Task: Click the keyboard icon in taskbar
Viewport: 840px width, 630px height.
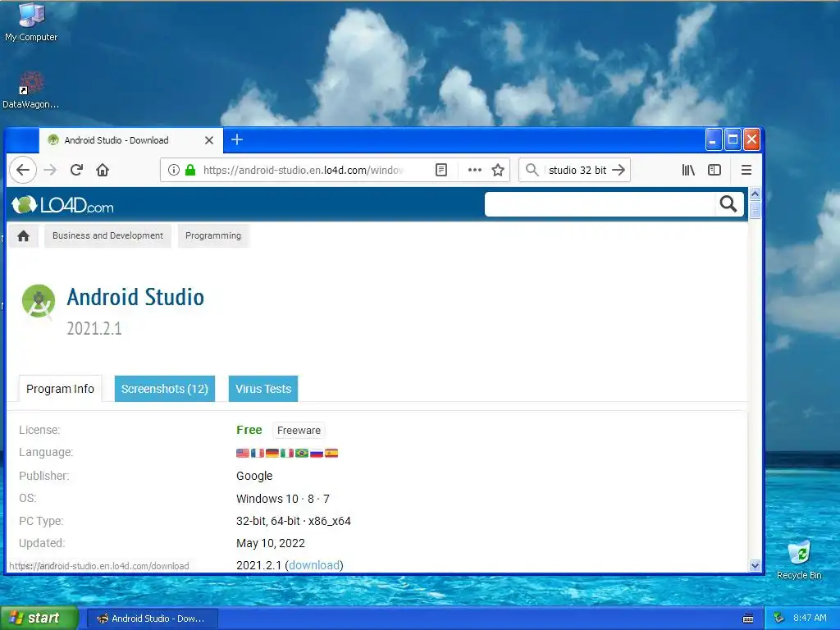Action: pyautogui.click(x=748, y=619)
